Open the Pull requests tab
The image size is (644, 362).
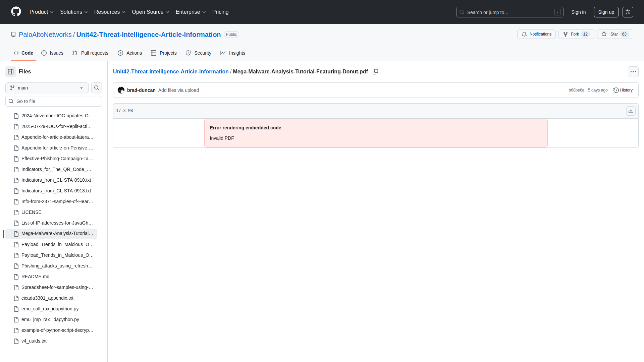tap(90, 53)
